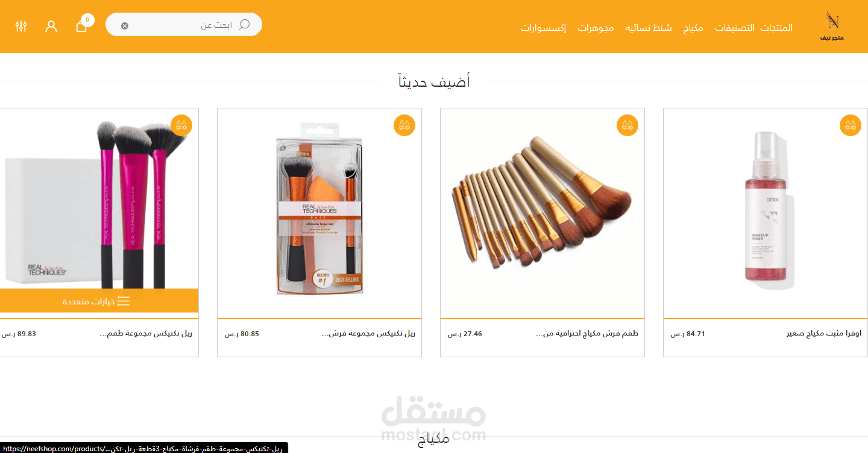This screenshot has height=453, width=868.
Task: Open the المنتجات menu item
Action: tap(776, 28)
